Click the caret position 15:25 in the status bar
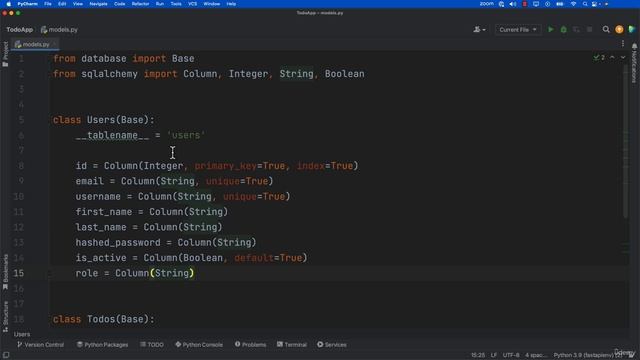The width and height of the screenshot is (640, 360). 478,355
